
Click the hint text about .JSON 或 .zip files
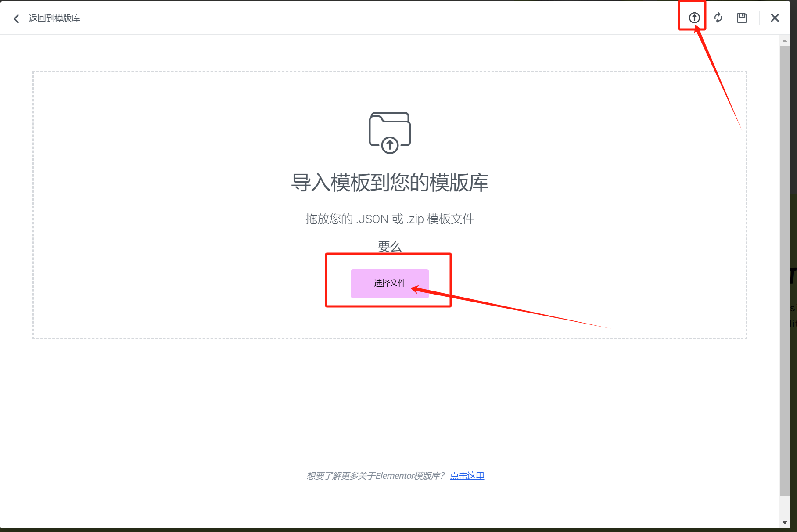pos(390,219)
